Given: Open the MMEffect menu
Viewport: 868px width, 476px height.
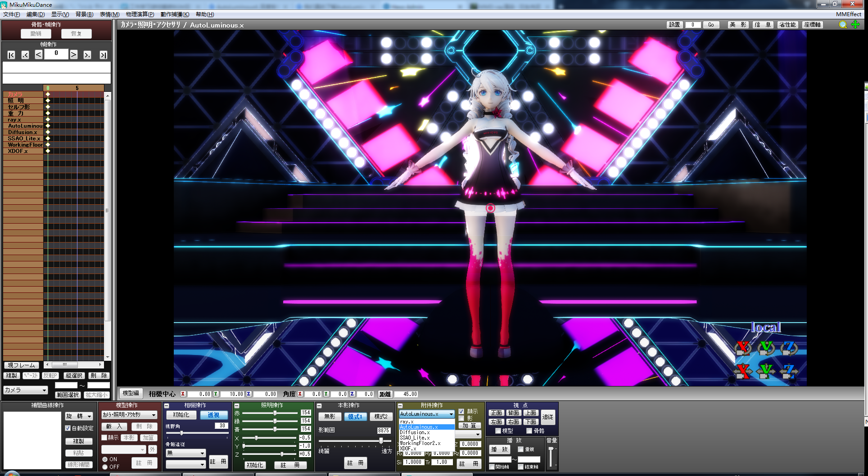Looking at the screenshot, I should (x=849, y=14).
